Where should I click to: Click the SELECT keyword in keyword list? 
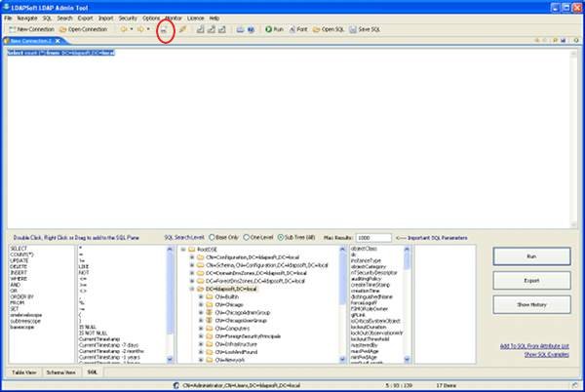point(19,249)
